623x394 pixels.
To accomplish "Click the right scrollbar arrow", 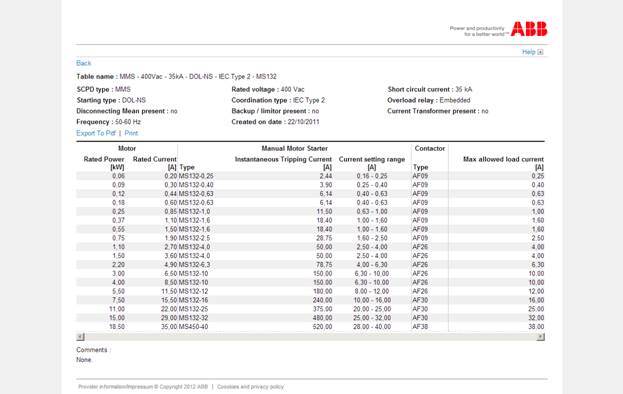I will click(540, 337).
